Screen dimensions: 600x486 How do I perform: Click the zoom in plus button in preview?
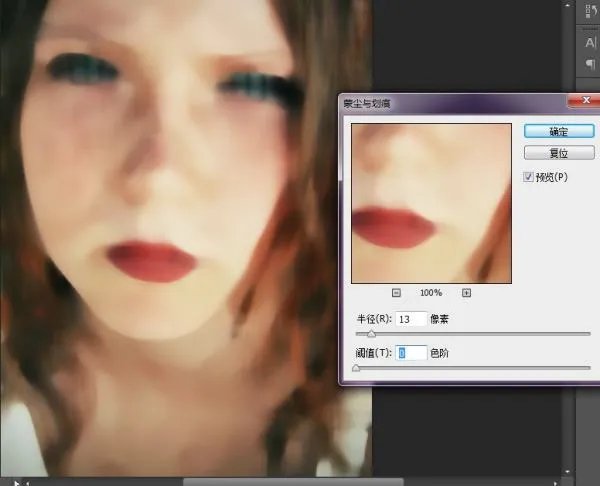tap(466, 292)
